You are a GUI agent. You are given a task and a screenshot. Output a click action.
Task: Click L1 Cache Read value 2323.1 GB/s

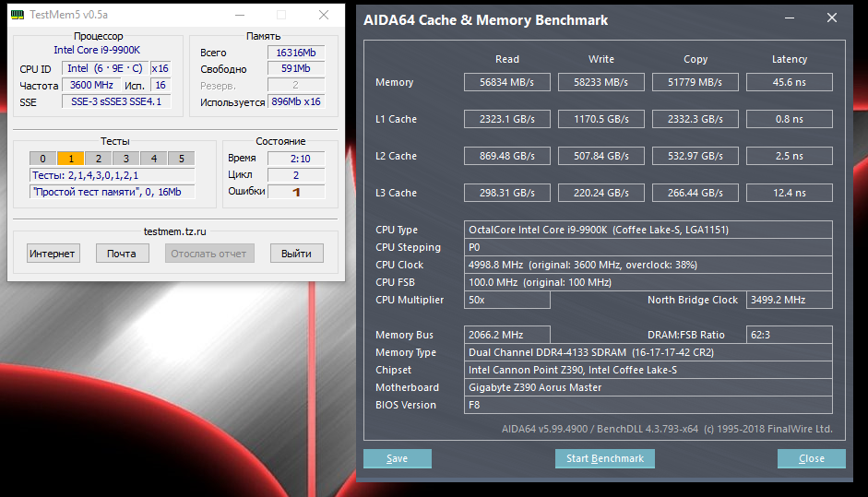point(507,119)
